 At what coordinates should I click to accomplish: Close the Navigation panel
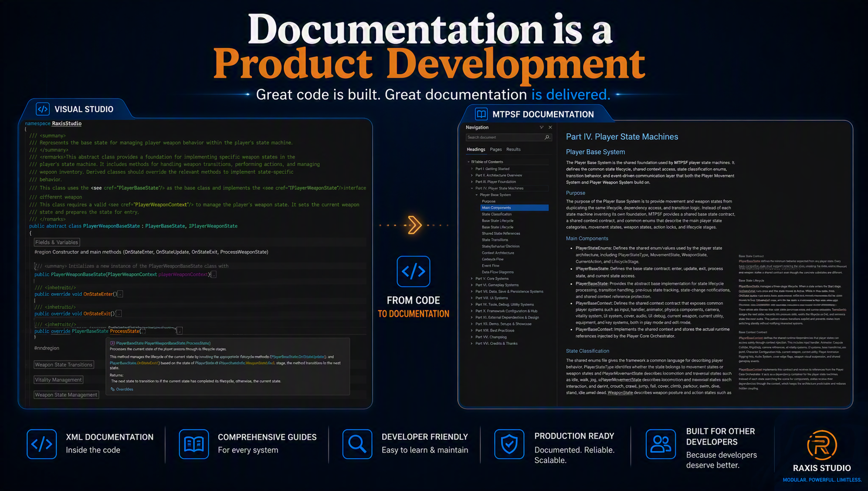coord(550,127)
